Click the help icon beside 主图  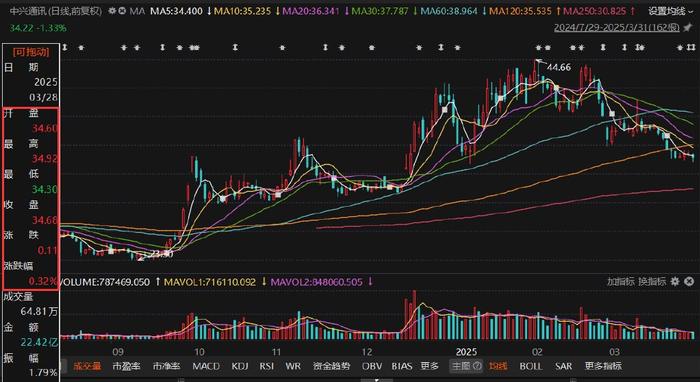(477, 366)
